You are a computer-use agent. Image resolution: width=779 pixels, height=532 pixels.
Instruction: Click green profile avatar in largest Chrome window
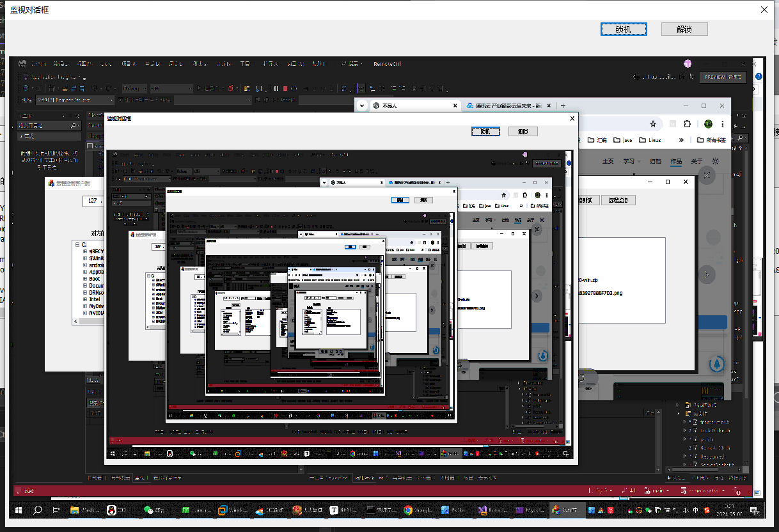click(708, 123)
